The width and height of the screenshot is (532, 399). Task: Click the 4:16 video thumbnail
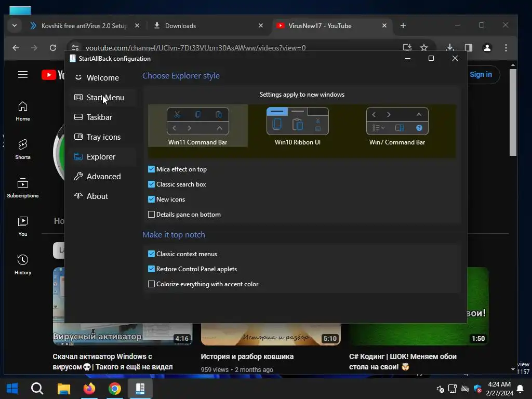[123, 335]
